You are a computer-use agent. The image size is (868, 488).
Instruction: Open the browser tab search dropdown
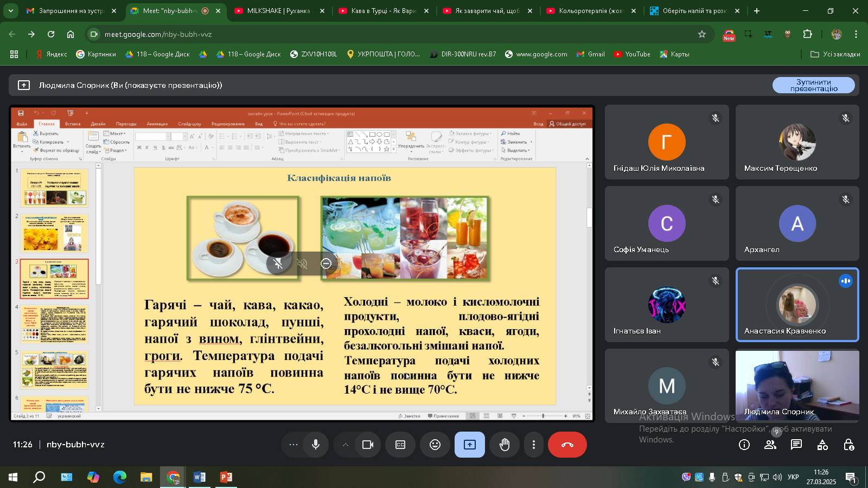pos(10,11)
